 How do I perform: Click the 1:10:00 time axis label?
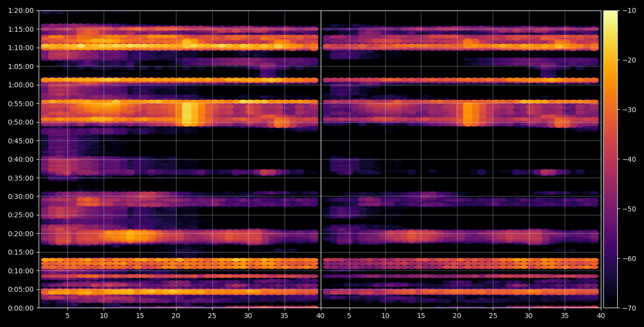(x=20, y=48)
